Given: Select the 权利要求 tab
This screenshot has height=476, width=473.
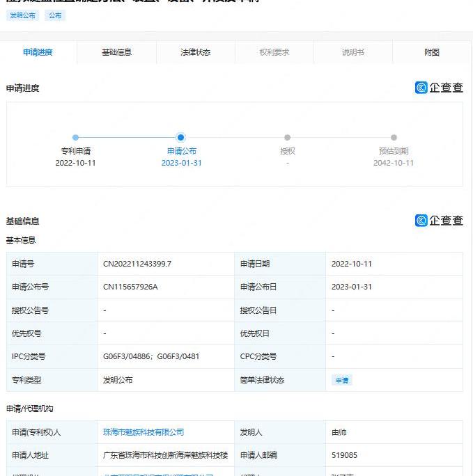Looking at the screenshot, I should [x=274, y=52].
